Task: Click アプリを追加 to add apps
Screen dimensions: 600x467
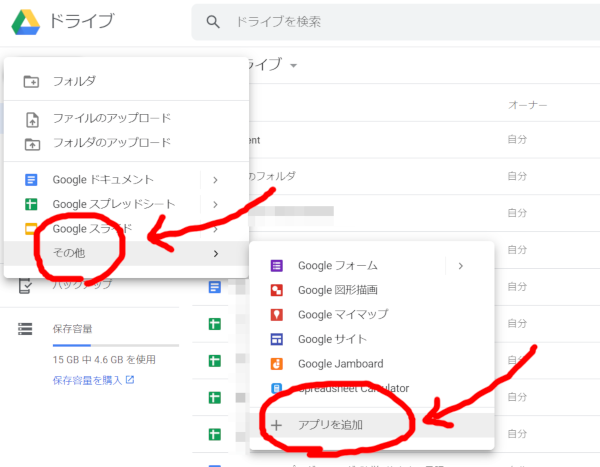Action: click(x=371, y=425)
